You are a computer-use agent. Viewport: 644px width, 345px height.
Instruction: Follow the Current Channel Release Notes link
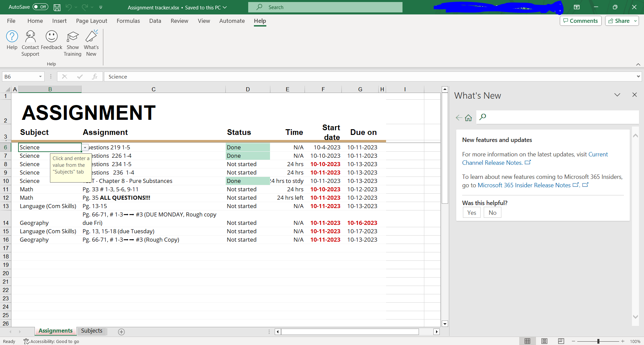coord(491,162)
